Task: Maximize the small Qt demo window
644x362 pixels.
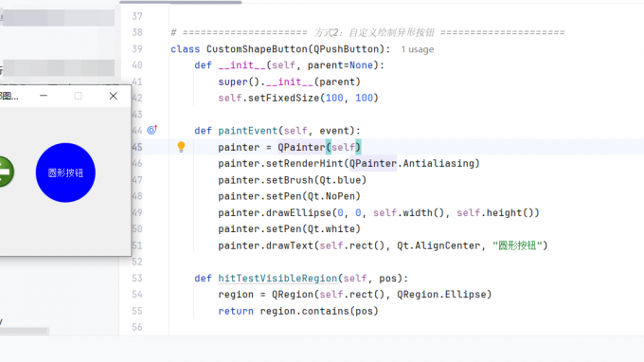Action: tap(78, 96)
